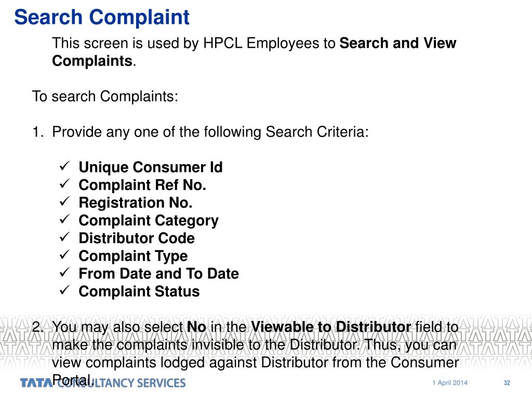This screenshot has height=399, width=532.
Task: Click the checkmark beside Complaint Status
Action: (x=64, y=290)
